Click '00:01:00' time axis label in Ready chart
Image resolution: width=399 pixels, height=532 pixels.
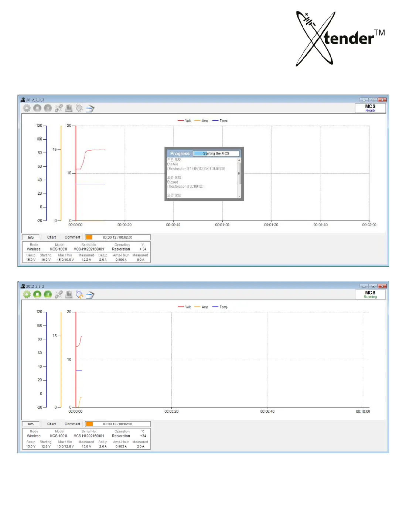(222, 225)
